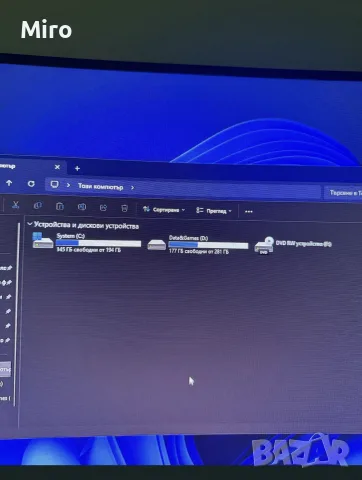Image resolution: width=362 pixels, height=480 pixels.
Task: Open the Преглед view dropdown
Action: click(214, 211)
